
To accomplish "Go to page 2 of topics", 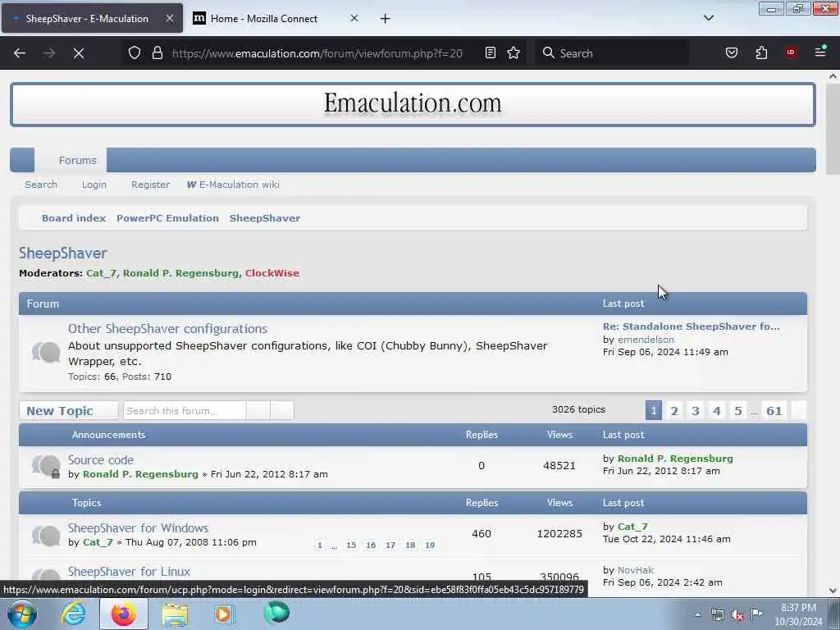I will (x=674, y=410).
